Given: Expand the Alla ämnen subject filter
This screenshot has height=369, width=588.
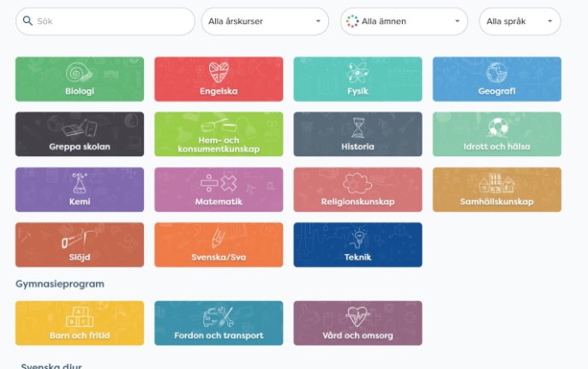Looking at the screenshot, I should (x=404, y=21).
